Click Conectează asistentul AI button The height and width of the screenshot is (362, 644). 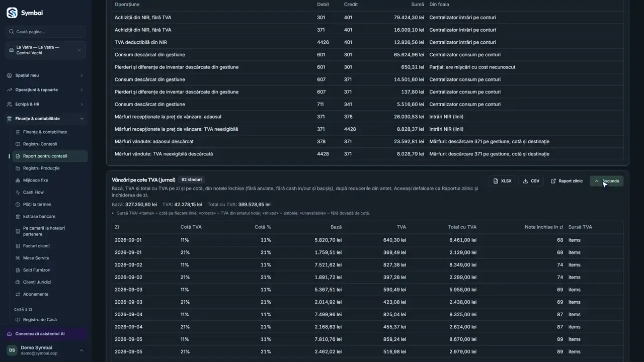pyautogui.click(x=46, y=334)
